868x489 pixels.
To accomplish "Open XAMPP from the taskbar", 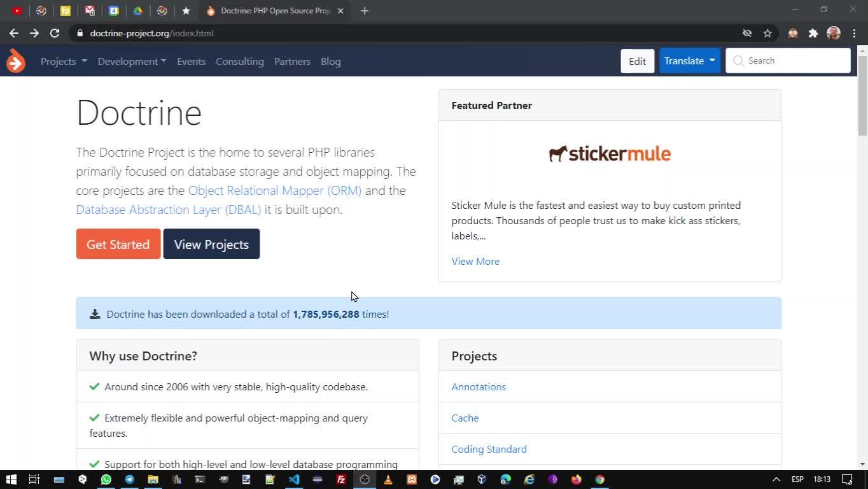I will click(412, 479).
